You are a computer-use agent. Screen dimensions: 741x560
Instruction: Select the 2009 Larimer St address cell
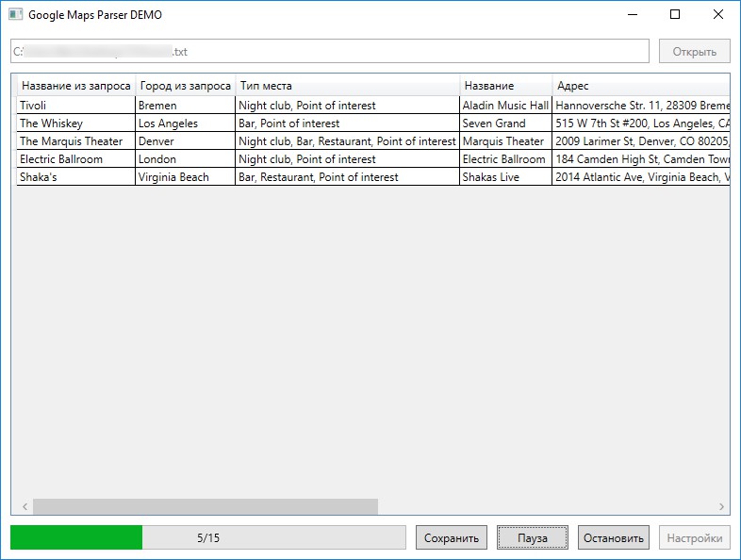pyautogui.click(x=641, y=140)
